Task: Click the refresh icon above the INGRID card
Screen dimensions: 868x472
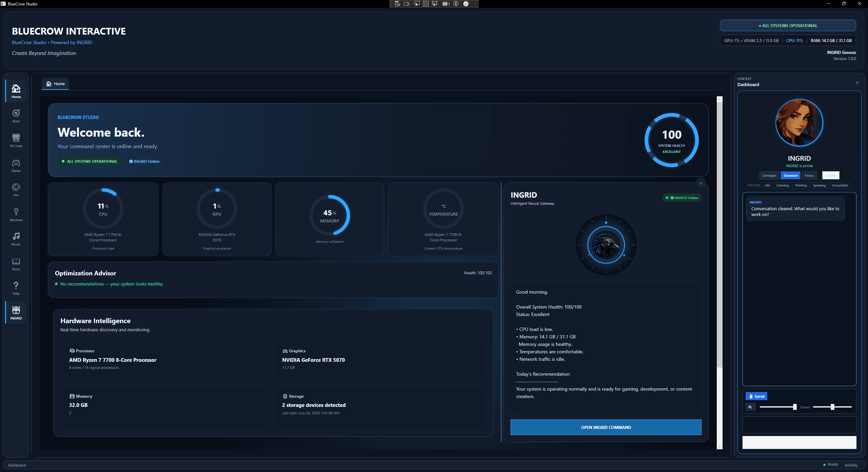Action: pyautogui.click(x=701, y=183)
